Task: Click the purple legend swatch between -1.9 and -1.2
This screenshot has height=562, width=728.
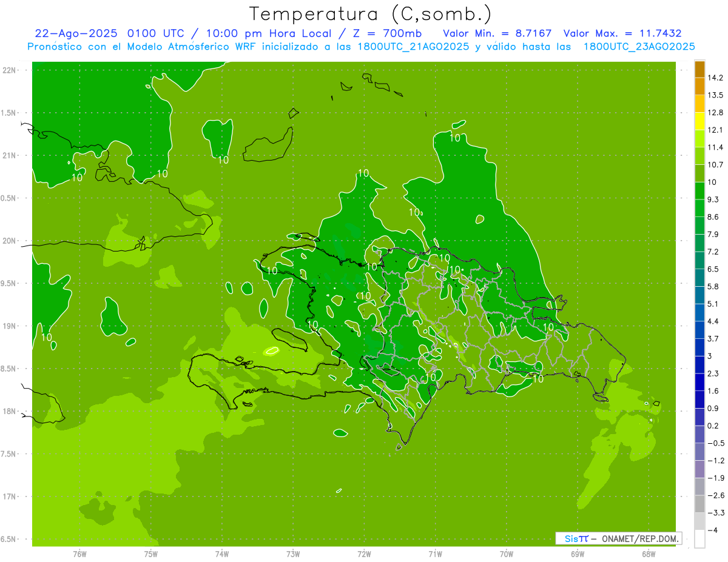Action: click(699, 469)
